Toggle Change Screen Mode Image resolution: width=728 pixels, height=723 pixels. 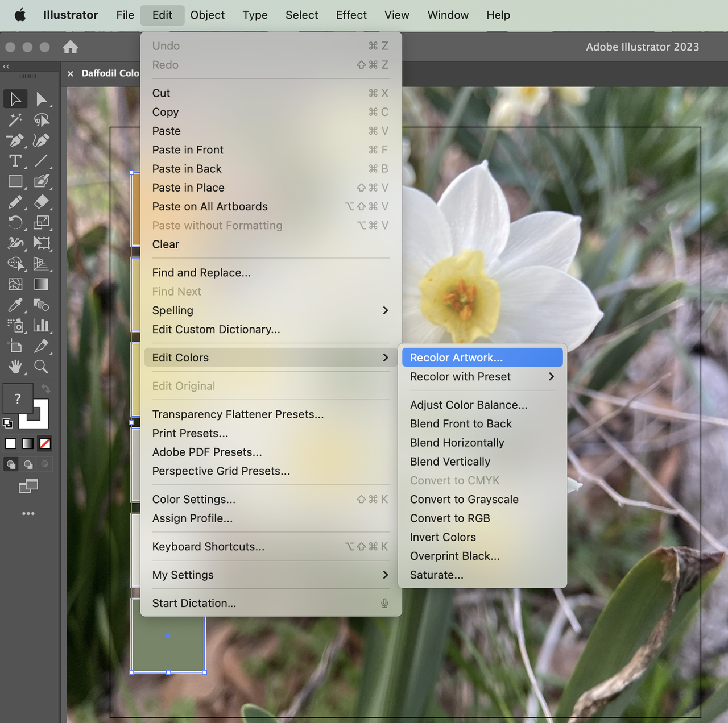click(x=28, y=486)
